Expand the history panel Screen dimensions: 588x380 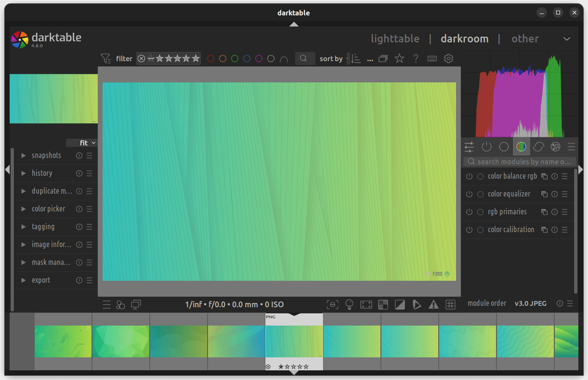click(x=42, y=173)
